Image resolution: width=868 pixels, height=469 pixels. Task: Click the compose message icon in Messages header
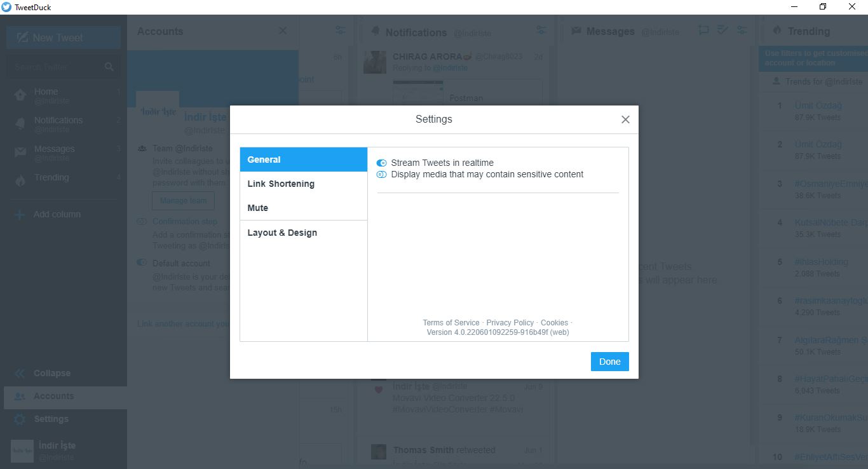coord(703,31)
